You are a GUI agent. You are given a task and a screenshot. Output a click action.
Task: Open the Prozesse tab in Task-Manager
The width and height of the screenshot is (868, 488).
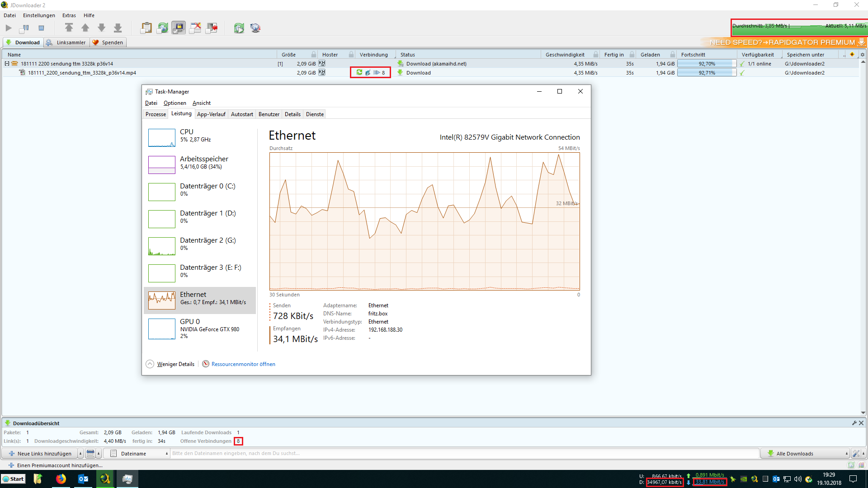[156, 114]
